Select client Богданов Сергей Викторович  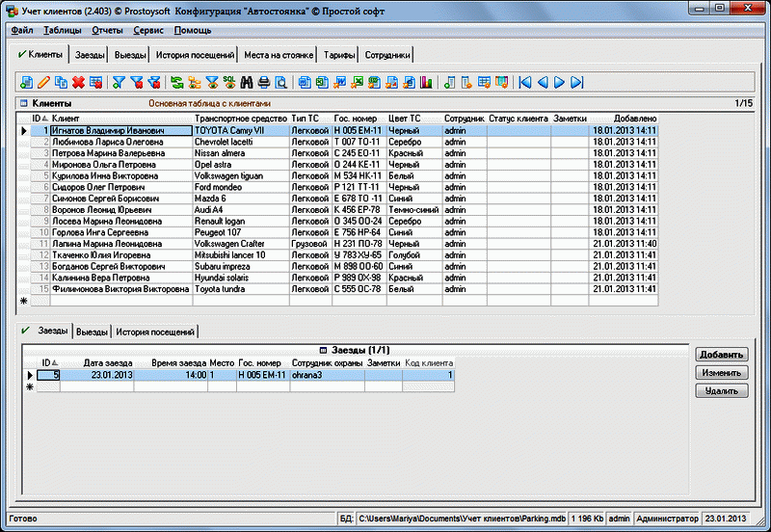(121, 266)
